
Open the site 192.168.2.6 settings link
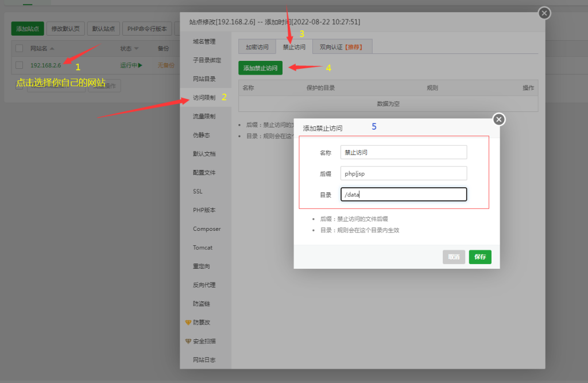(45, 65)
